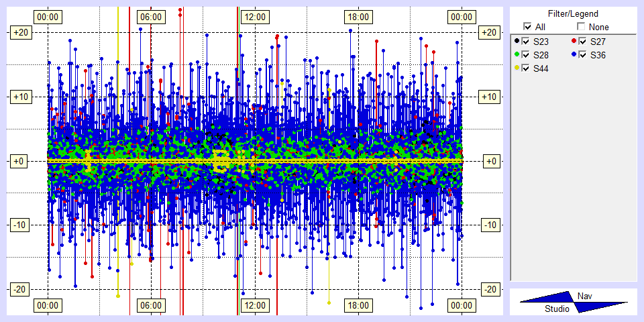
Task: Click the yellow color dot for S44
Action: pyautogui.click(x=517, y=68)
